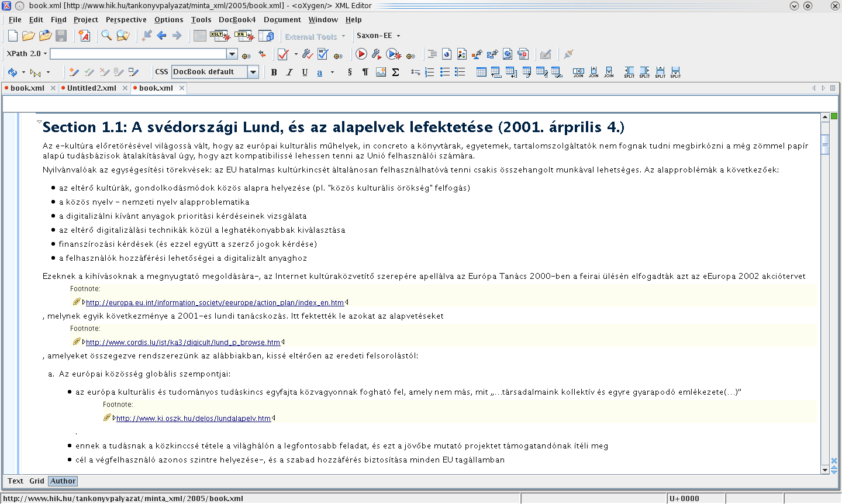Click the first JOIN cells icon
This screenshot has height=504, width=842.
[578, 73]
